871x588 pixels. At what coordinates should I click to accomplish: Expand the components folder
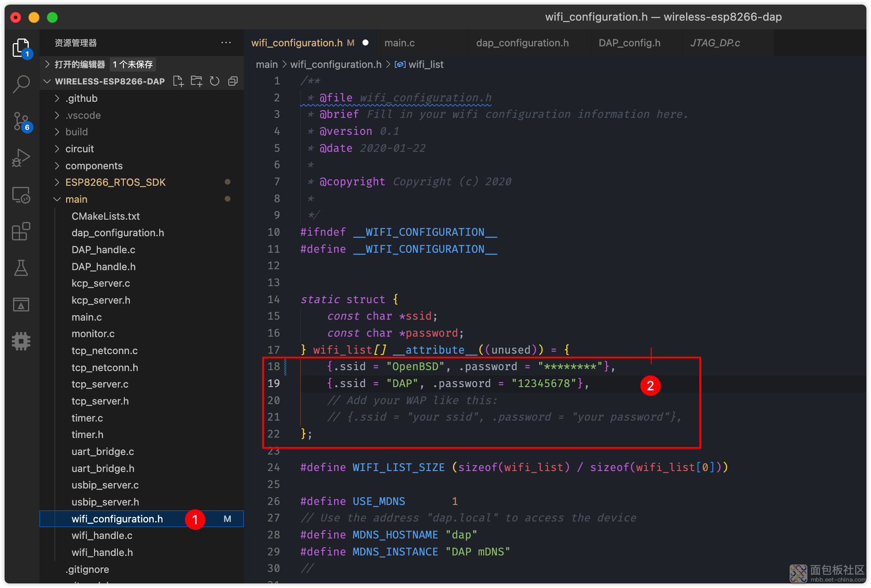[x=57, y=166]
